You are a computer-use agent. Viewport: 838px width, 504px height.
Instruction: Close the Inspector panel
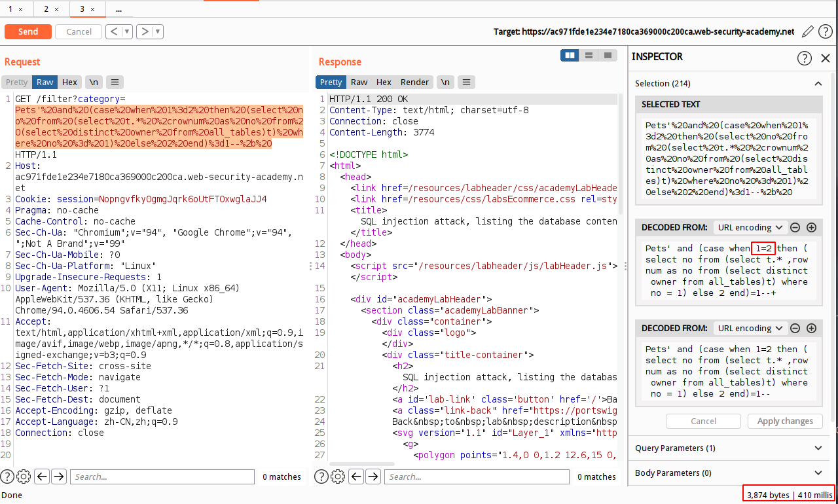coord(826,58)
